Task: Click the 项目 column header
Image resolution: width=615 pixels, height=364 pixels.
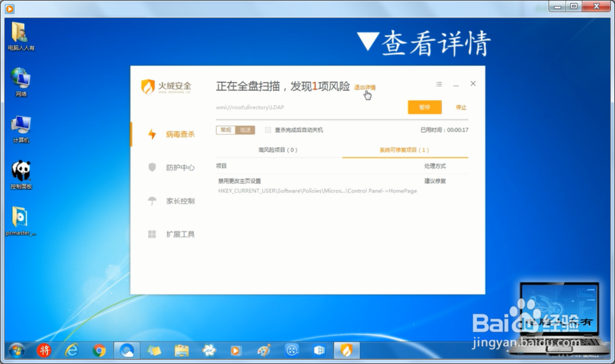Action: pyautogui.click(x=221, y=166)
